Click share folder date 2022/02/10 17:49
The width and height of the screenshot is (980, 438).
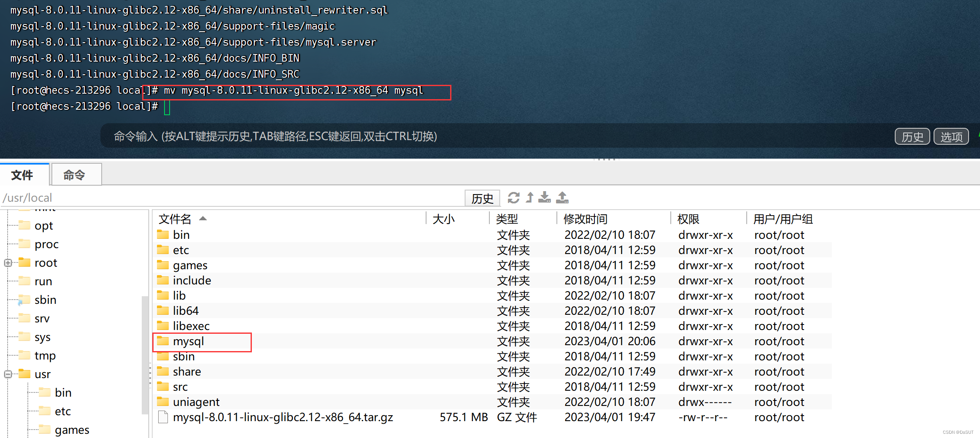(x=610, y=371)
